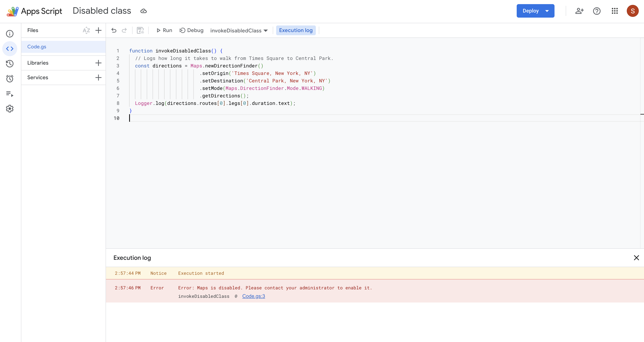Viewport: 644px width, 342px height.
Task: Click the Debug button
Action: (192, 30)
